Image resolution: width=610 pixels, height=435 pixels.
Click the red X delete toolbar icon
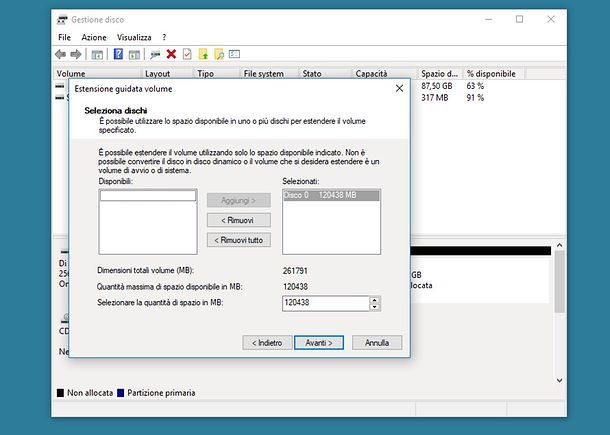pos(171,54)
